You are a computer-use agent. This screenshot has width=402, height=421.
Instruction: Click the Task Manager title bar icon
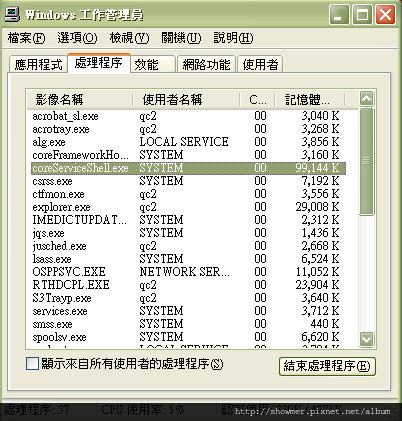[x=12, y=14]
